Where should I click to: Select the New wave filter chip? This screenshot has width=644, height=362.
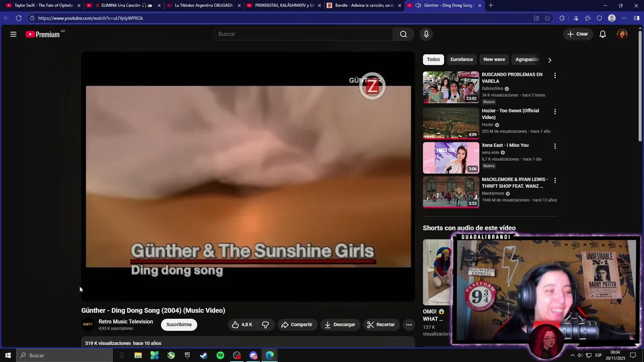coord(494,59)
